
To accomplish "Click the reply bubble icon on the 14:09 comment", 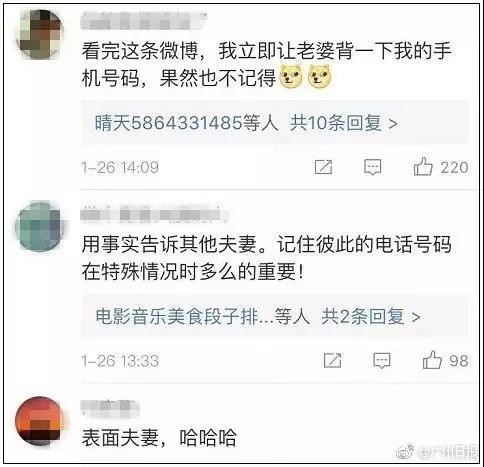I will click(x=373, y=167).
